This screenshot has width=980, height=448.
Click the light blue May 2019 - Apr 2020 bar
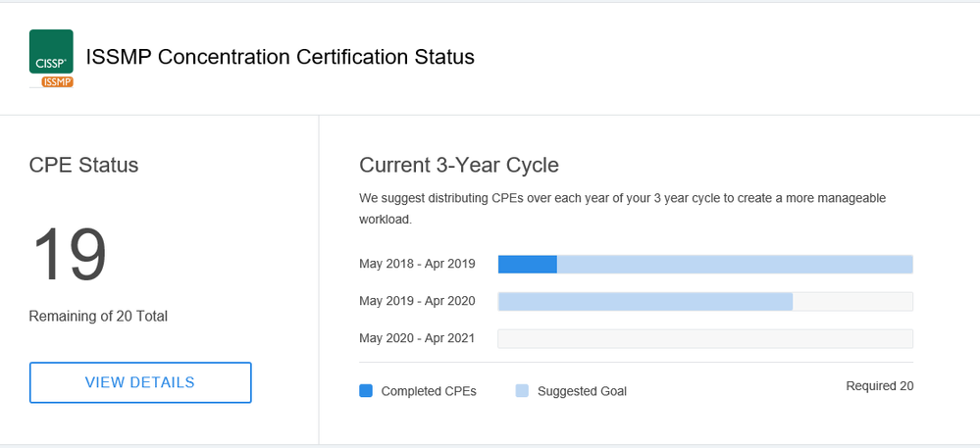645,301
